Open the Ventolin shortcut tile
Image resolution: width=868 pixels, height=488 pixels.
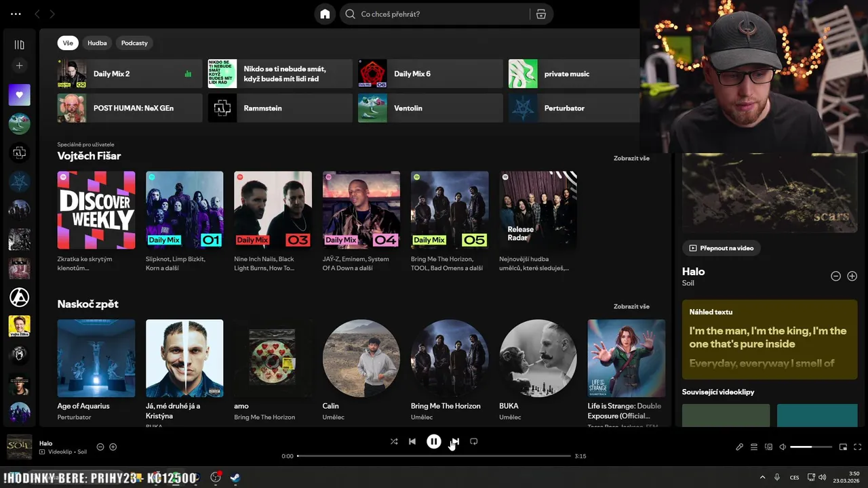pos(430,108)
